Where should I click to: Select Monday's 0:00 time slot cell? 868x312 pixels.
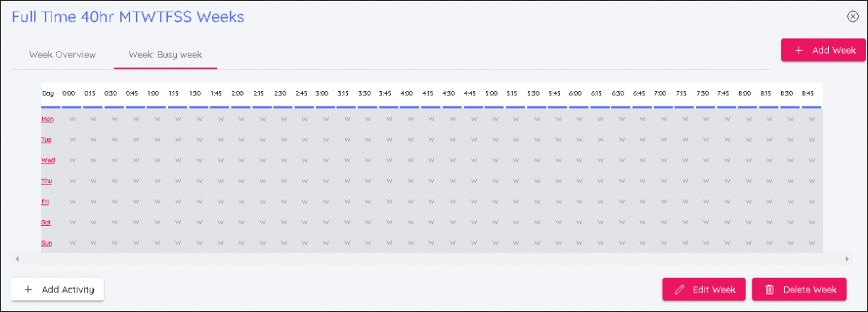72,119
